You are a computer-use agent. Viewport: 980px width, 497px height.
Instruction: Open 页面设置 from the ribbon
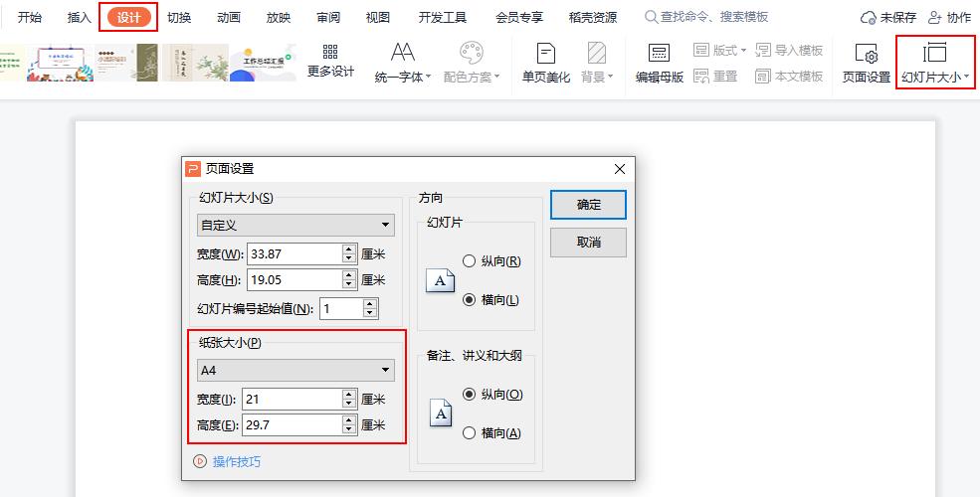coord(867,62)
